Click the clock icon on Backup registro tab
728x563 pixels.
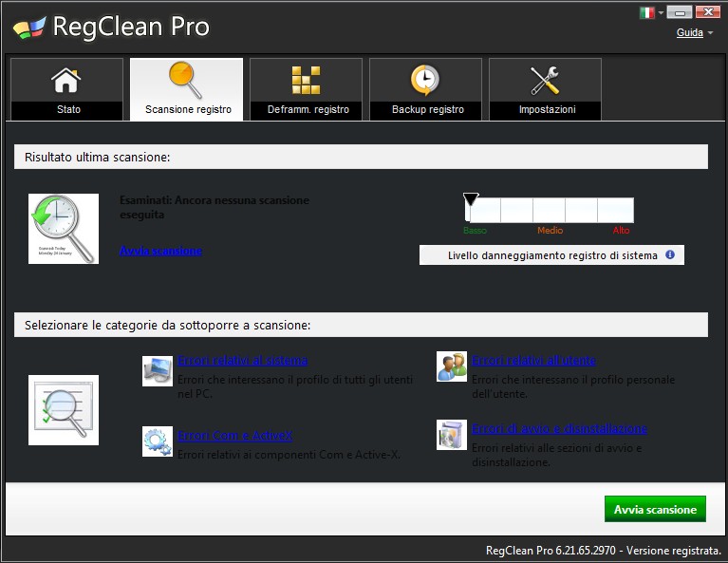tap(425, 80)
